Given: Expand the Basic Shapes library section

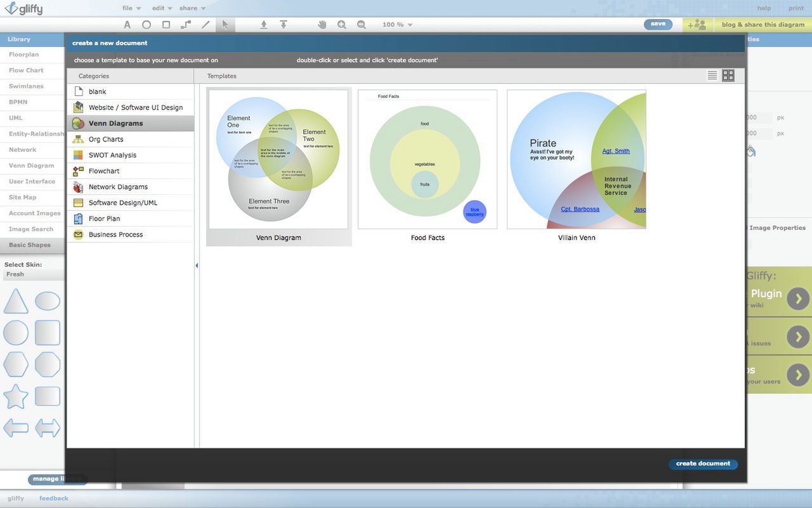Looking at the screenshot, I should pyautogui.click(x=32, y=245).
